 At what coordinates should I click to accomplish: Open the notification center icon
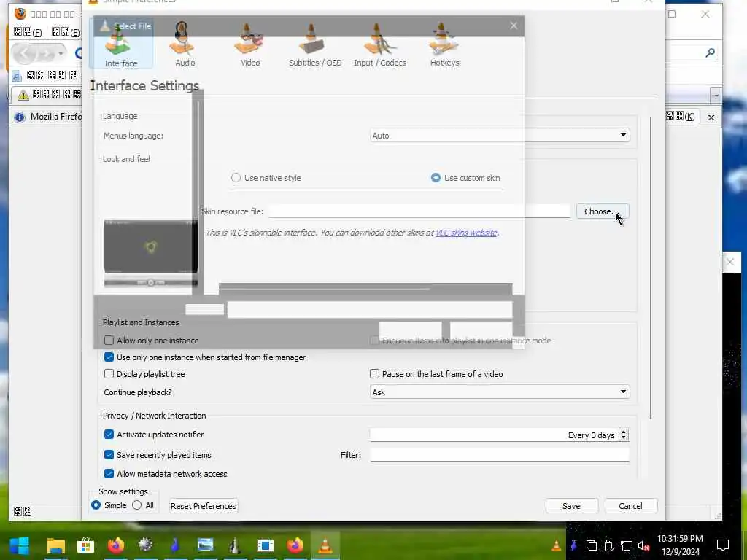click(x=723, y=545)
